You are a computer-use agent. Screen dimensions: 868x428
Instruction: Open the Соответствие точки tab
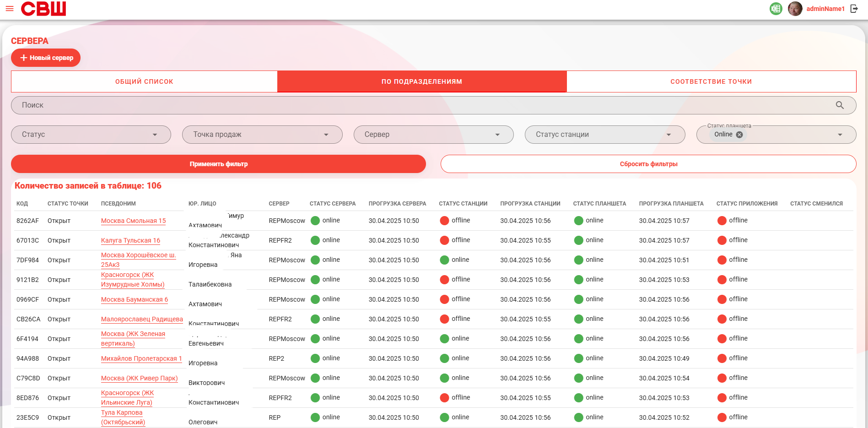click(x=712, y=81)
